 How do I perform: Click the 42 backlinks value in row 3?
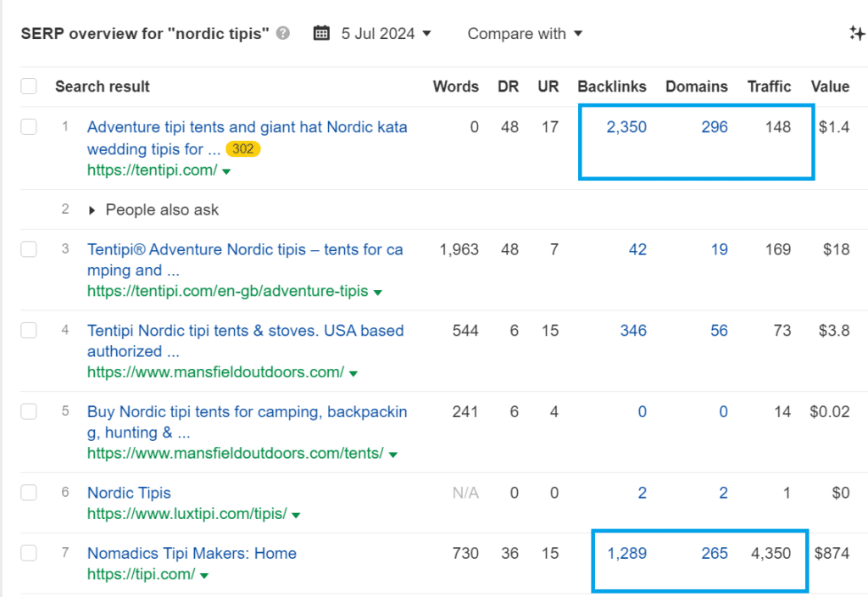(637, 249)
